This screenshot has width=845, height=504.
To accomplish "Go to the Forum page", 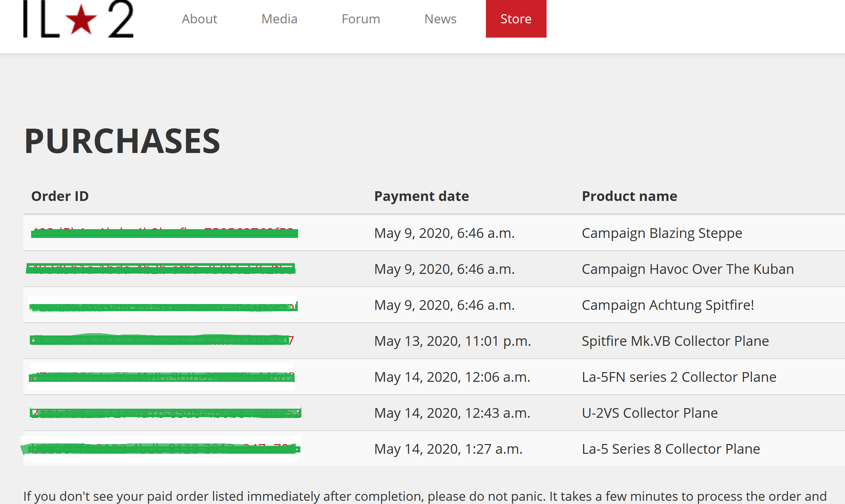I will 361,19.
